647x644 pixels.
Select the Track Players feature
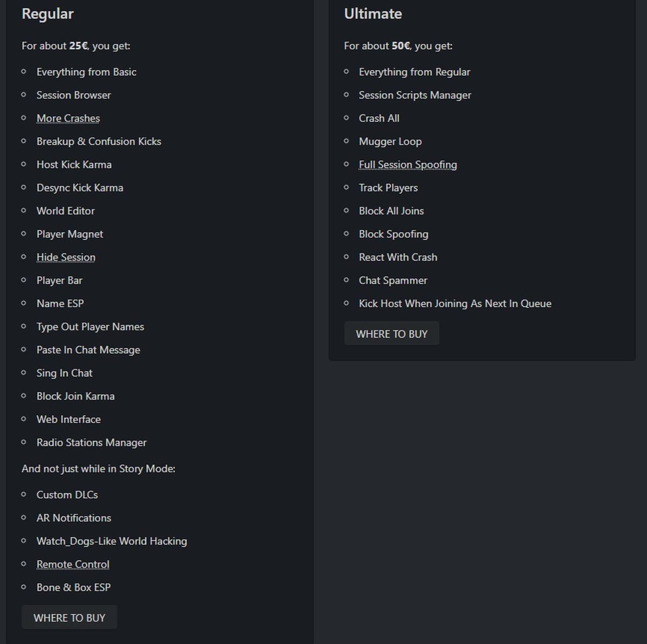pos(388,188)
